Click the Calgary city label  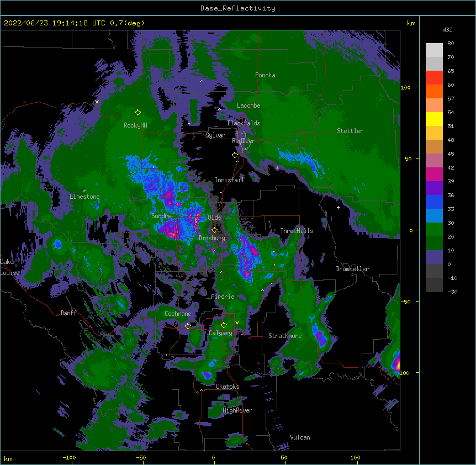220,333
